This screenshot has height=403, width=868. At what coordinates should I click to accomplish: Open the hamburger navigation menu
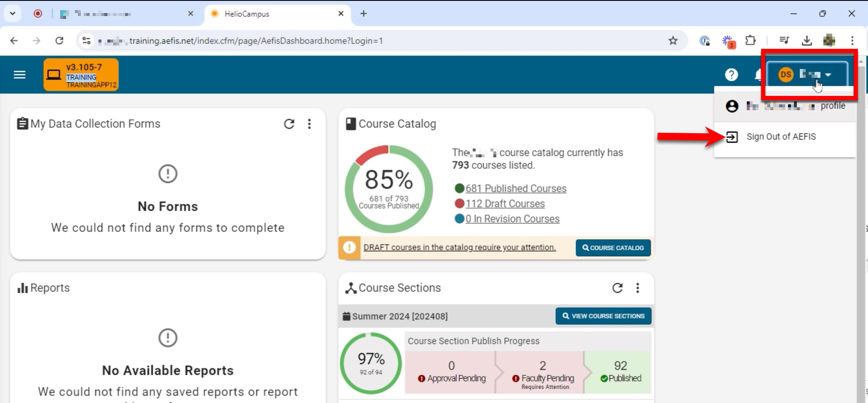(19, 75)
